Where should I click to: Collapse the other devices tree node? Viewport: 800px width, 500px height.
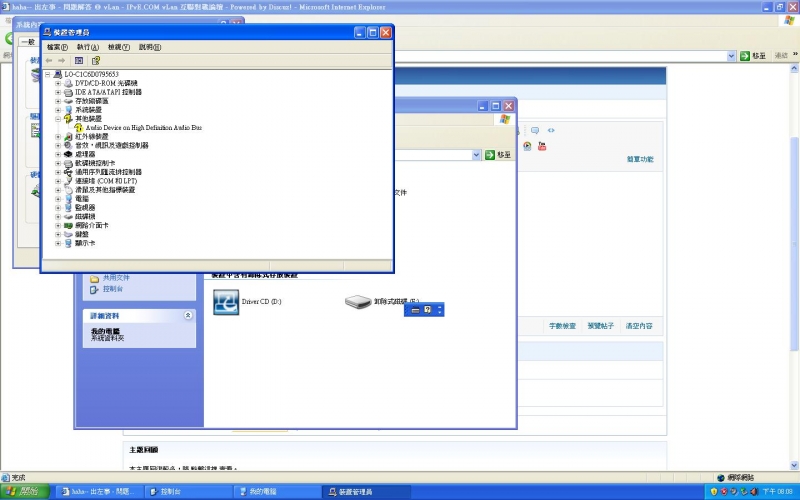[58, 118]
